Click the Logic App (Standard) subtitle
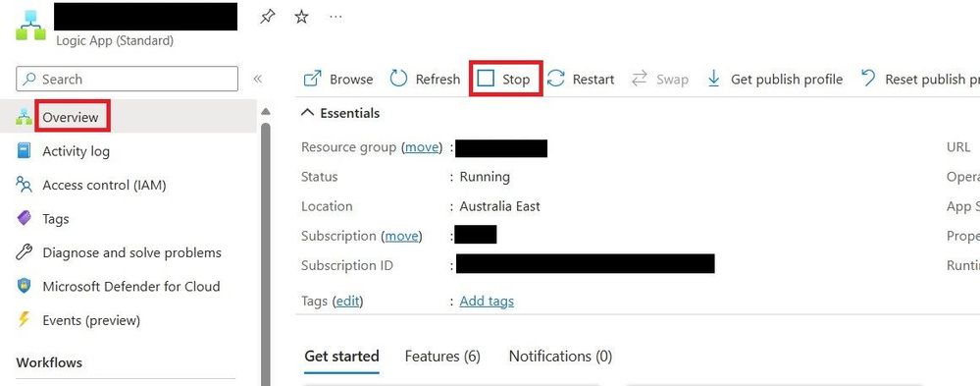Screen dimensions: 980x386 pos(115,40)
